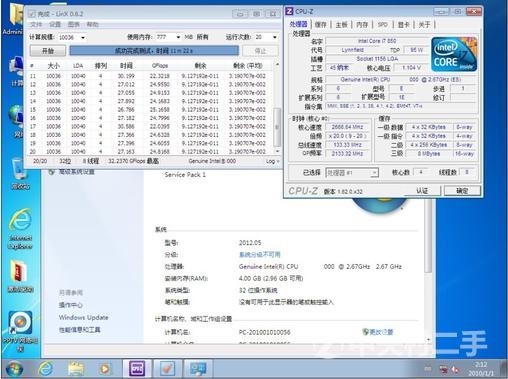Open the taskbar clock showing 2:12
Image resolution: width=508 pixels, height=379 pixels.
[481, 369]
